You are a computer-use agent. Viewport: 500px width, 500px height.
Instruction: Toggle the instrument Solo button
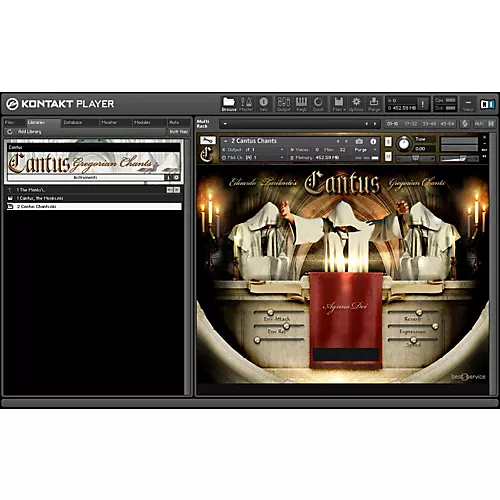point(388,142)
